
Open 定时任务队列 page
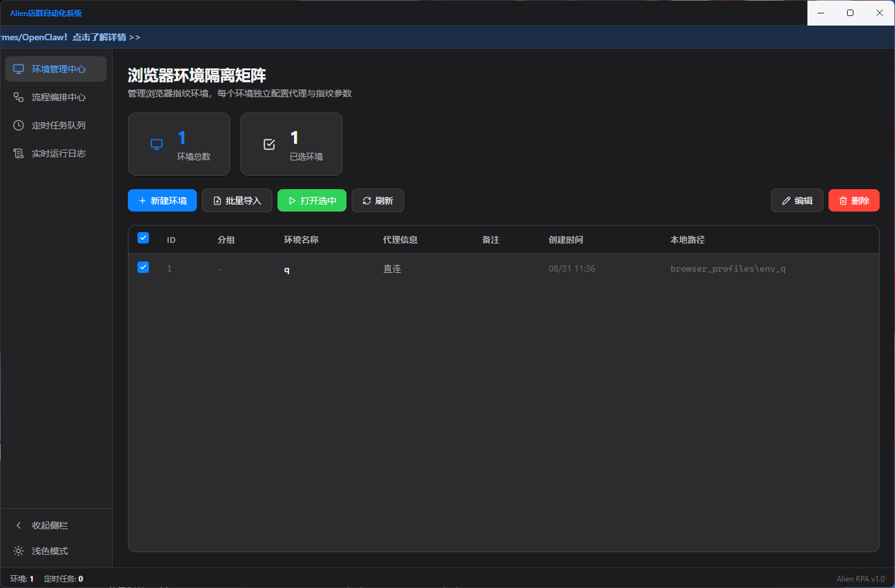pyautogui.click(x=56, y=125)
